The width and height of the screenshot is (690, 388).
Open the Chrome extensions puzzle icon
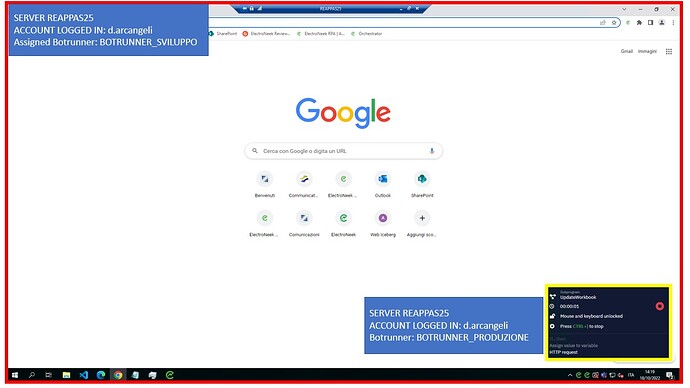coord(639,22)
